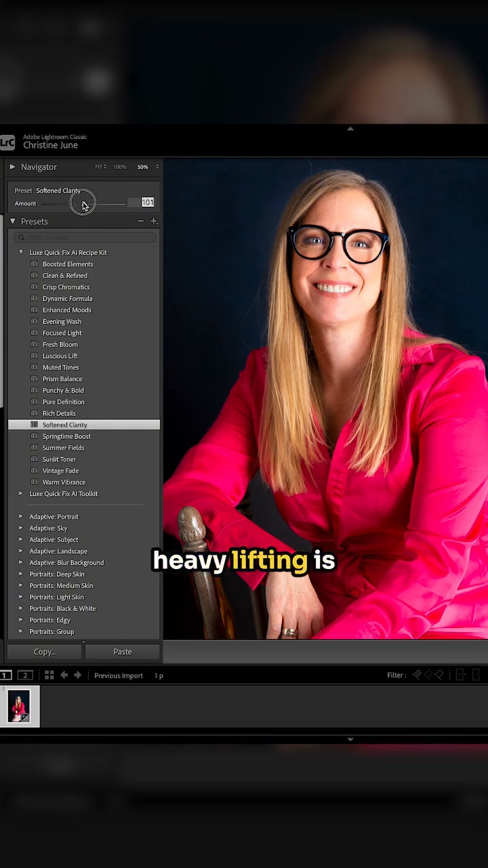Open Navigator zoom level options arrows
This screenshot has width=488, height=868.
click(x=157, y=167)
